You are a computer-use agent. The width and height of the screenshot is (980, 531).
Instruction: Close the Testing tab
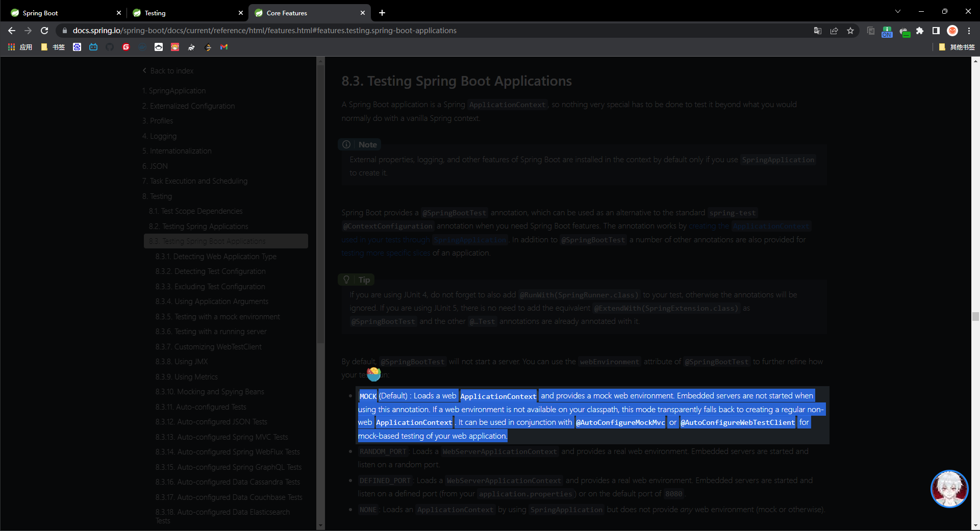[x=241, y=13]
